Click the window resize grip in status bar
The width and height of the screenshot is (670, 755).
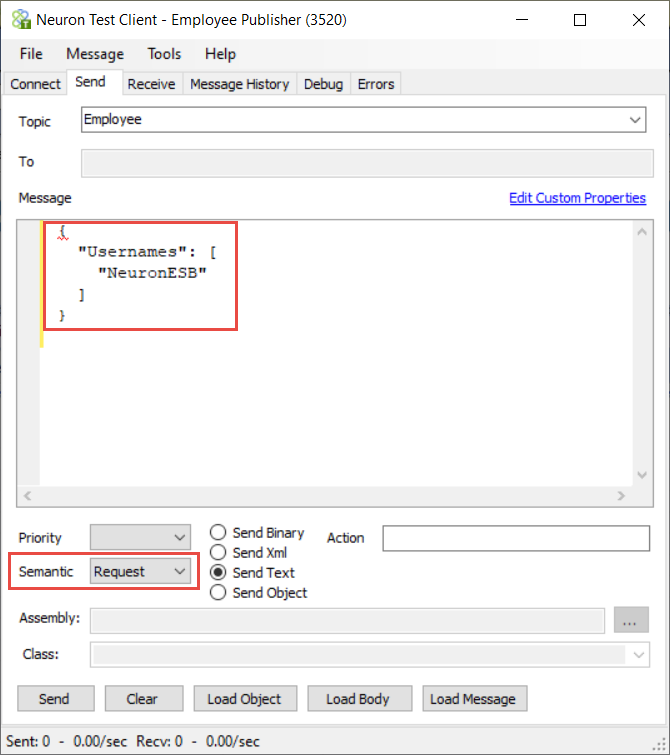659,745
